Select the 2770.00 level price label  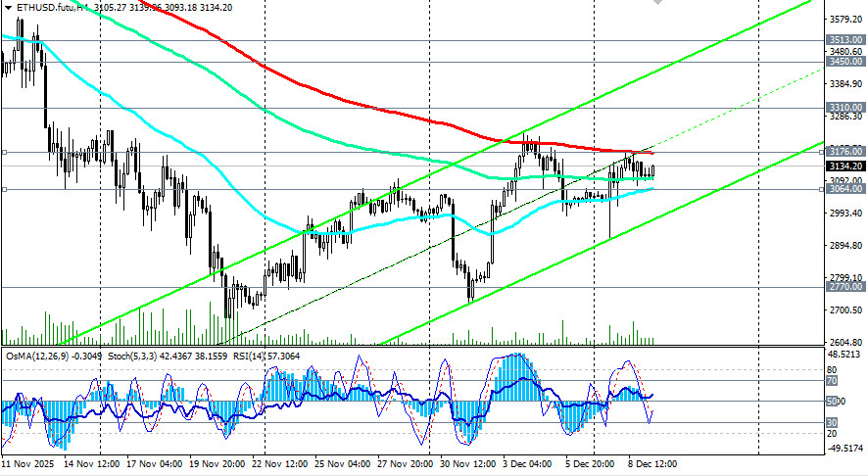[x=845, y=287]
